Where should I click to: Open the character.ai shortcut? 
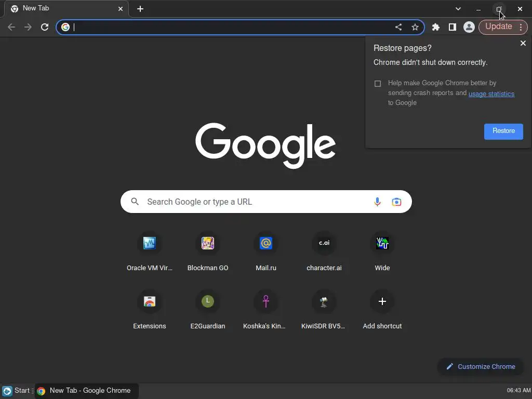[324, 252]
